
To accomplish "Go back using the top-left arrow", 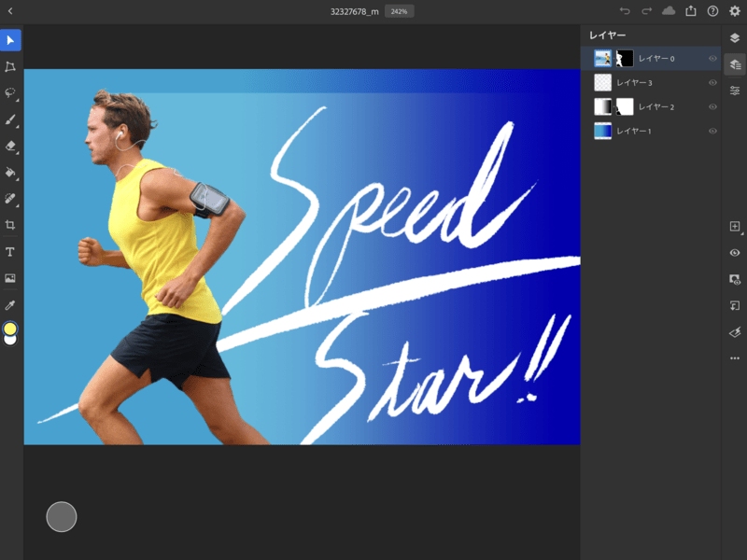I will tap(10, 11).
